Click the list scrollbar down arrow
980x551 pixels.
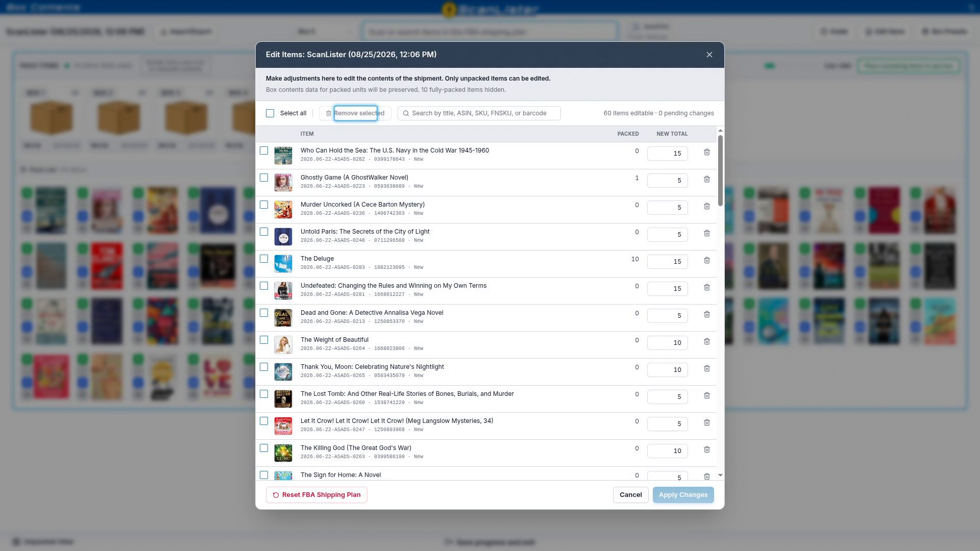point(720,475)
